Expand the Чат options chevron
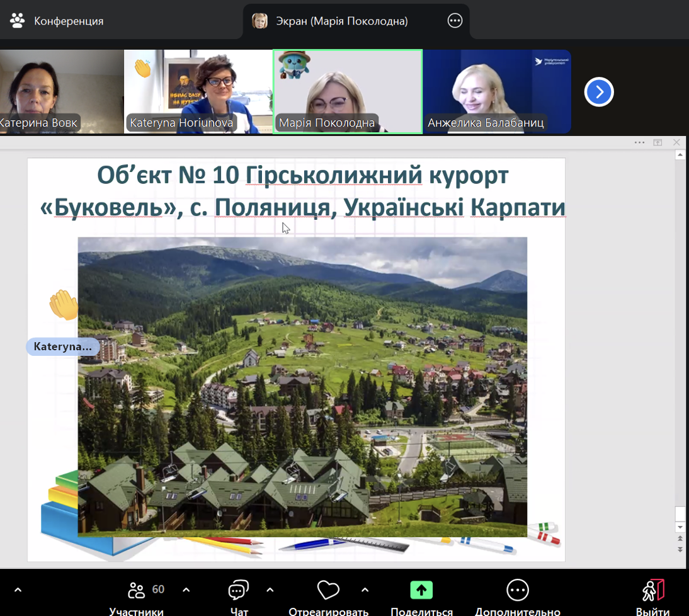Viewport: 689px width, 616px height. 270,590
